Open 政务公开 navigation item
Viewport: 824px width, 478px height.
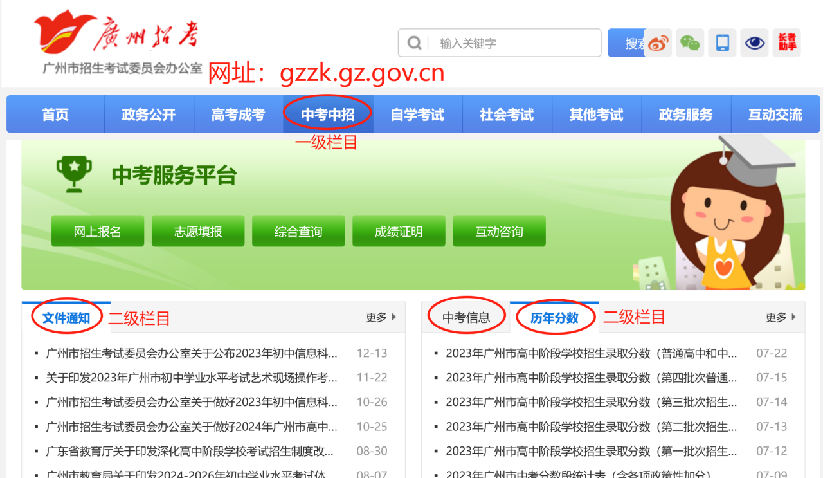click(x=149, y=115)
